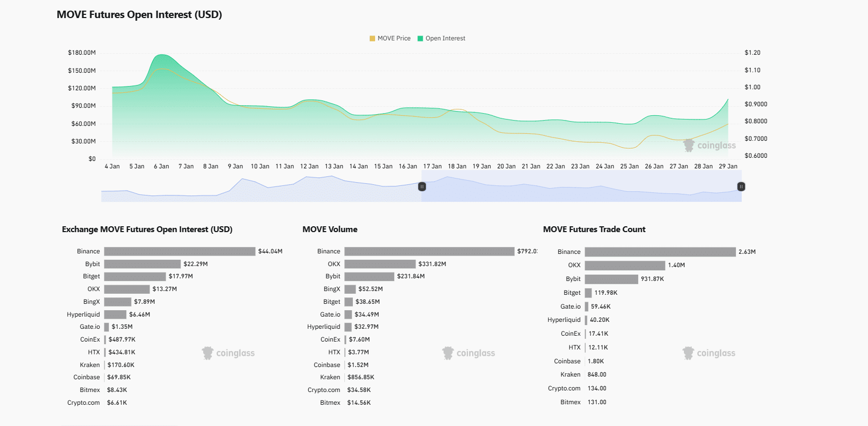Click the MOVE Futures Trade Count heading
Viewport: 868px width, 426px height.
(594, 229)
